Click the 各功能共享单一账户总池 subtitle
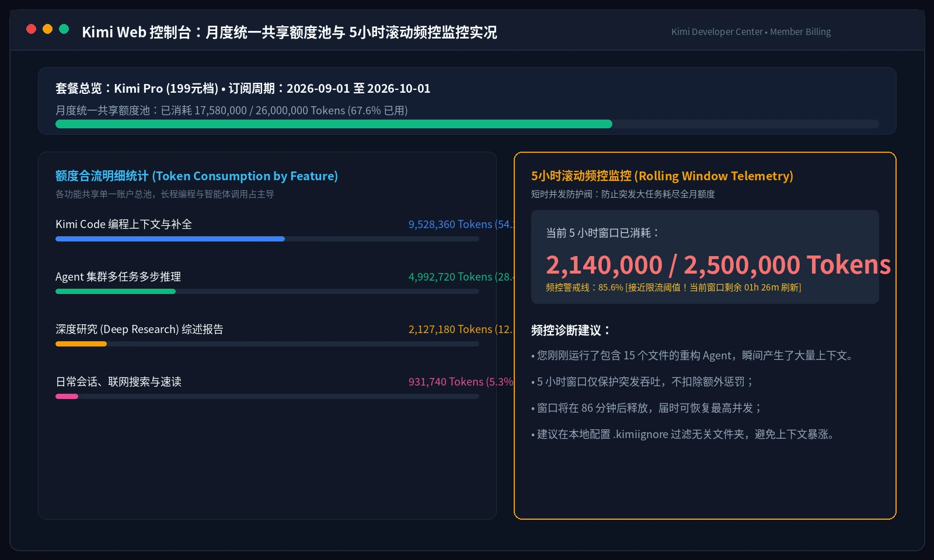The width and height of the screenshot is (934, 560). click(165, 194)
